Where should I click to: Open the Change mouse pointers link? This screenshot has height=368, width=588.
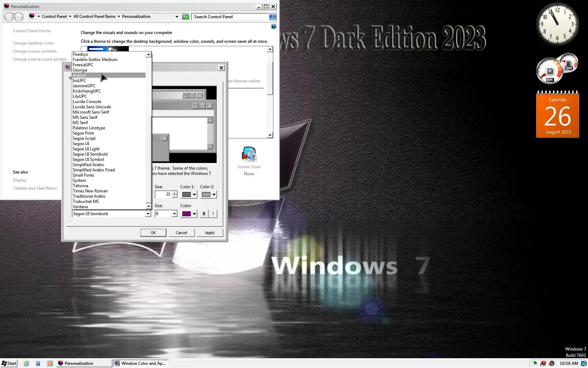click(35, 51)
